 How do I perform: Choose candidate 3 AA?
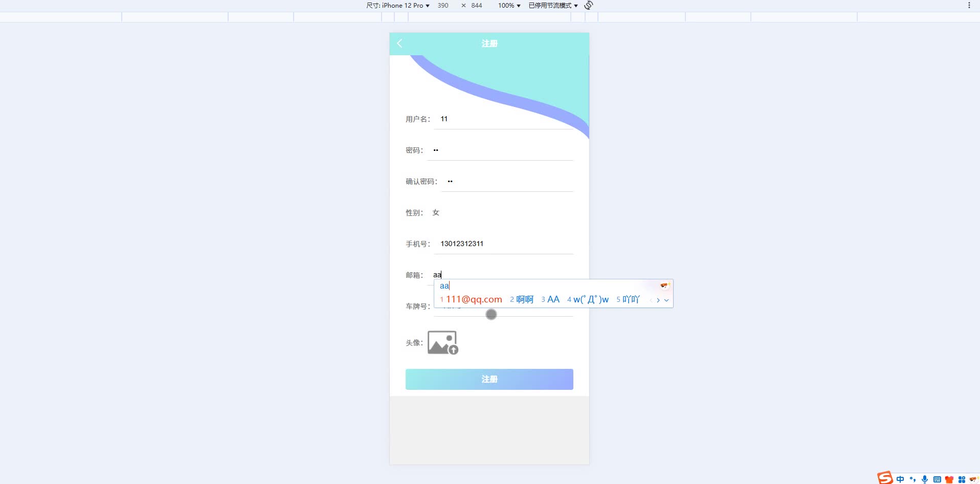550,299
